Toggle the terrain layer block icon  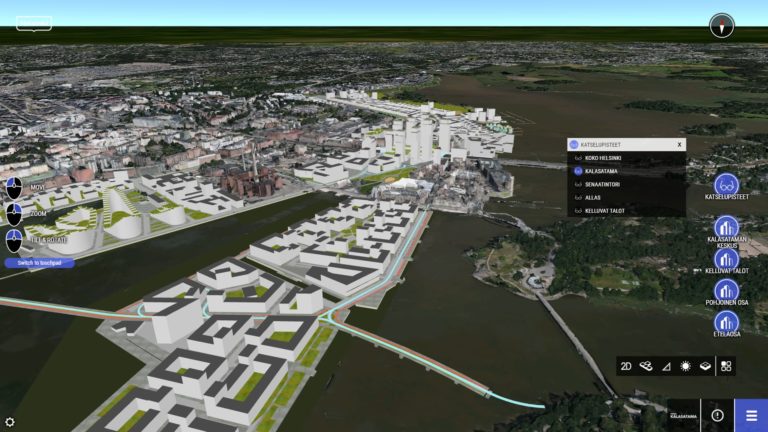(x=705, y=366)
